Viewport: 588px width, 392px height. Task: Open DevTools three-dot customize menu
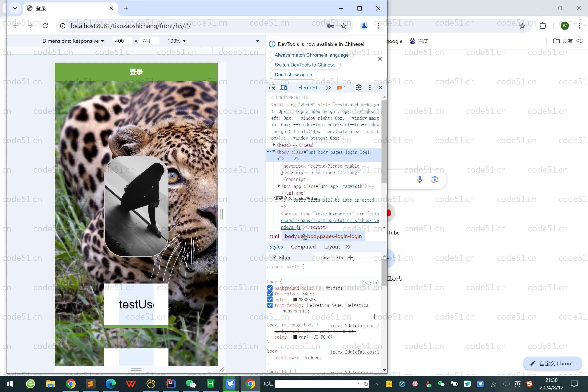click(370, 87)
